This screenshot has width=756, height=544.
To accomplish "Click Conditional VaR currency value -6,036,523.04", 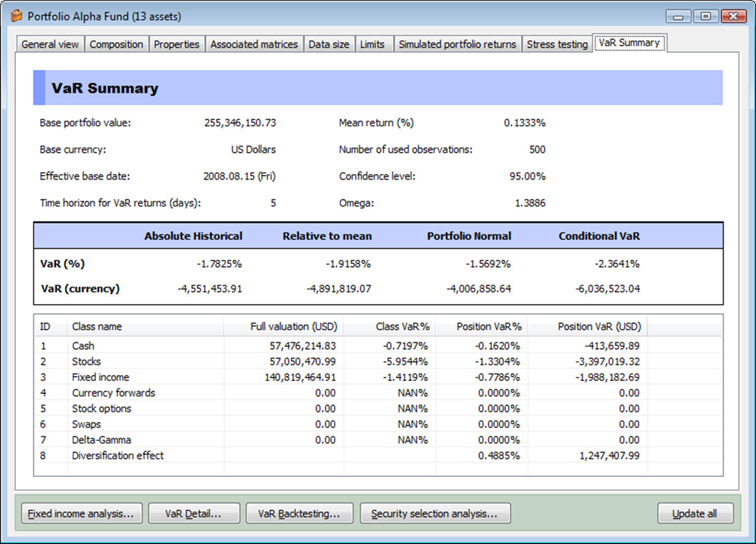I will click(607, 289).
